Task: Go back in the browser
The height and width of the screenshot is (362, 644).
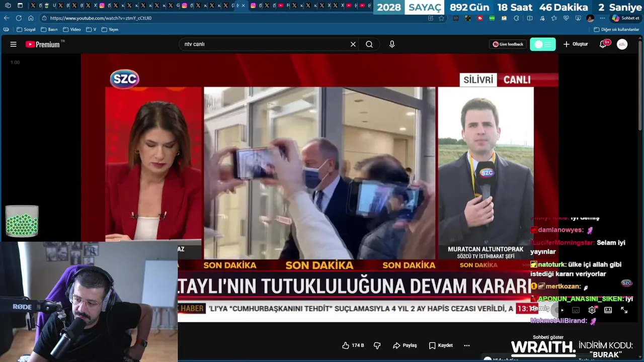Action: [7, 18]
